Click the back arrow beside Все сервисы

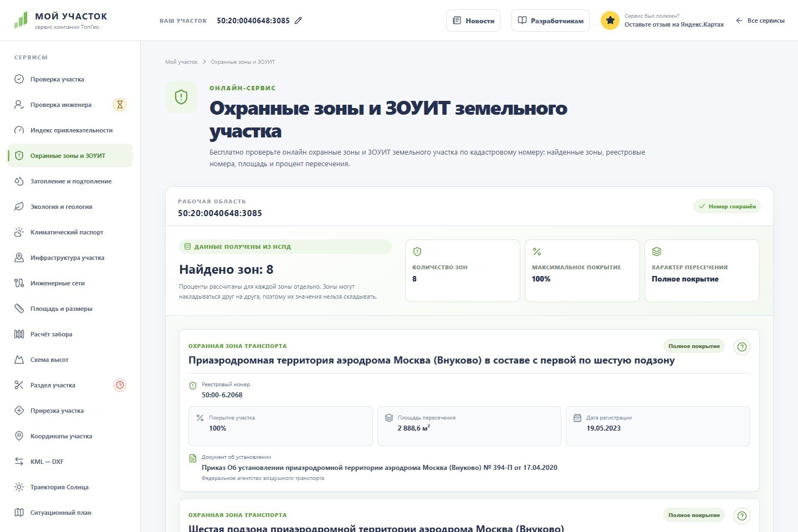(739, 21)
